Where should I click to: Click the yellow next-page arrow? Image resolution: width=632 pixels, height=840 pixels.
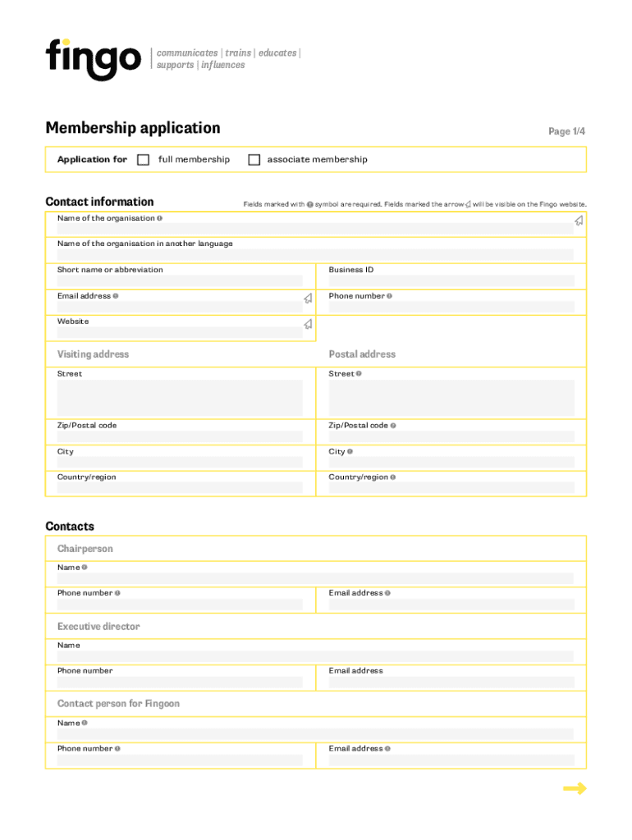pyautogui.click(x=575, y=789)
